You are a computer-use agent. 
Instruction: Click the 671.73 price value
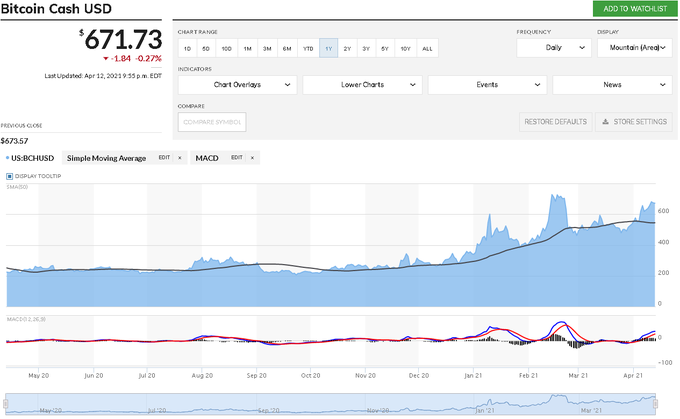coord(123,39)
